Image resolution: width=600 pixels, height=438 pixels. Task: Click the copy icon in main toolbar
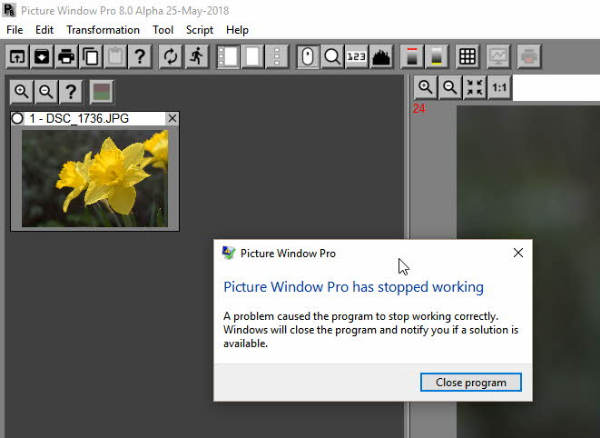(90, 56)
